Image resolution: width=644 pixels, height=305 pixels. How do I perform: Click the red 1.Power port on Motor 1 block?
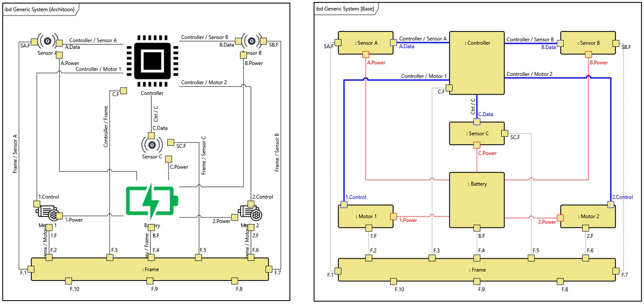pyautogui.click(x=393, y=217)
